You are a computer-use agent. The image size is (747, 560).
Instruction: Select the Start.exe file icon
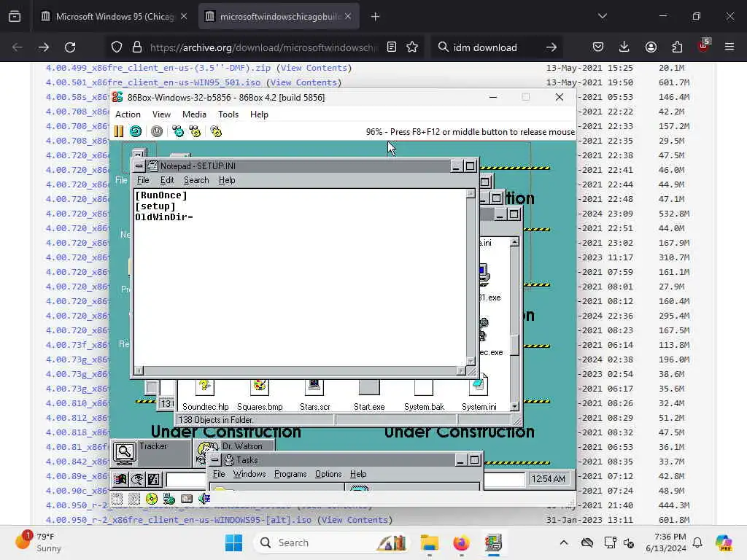[369, 386]
